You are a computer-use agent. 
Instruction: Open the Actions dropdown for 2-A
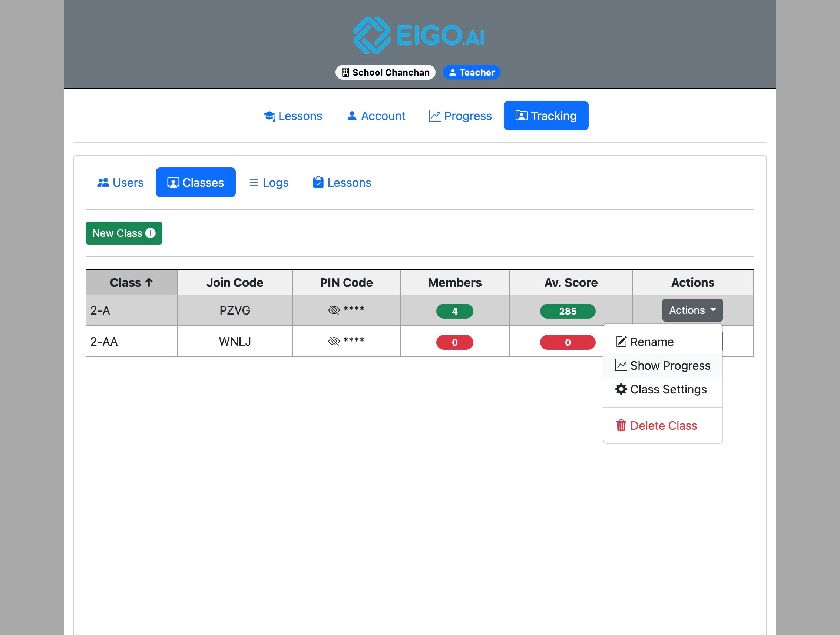[x=692, y=310]
